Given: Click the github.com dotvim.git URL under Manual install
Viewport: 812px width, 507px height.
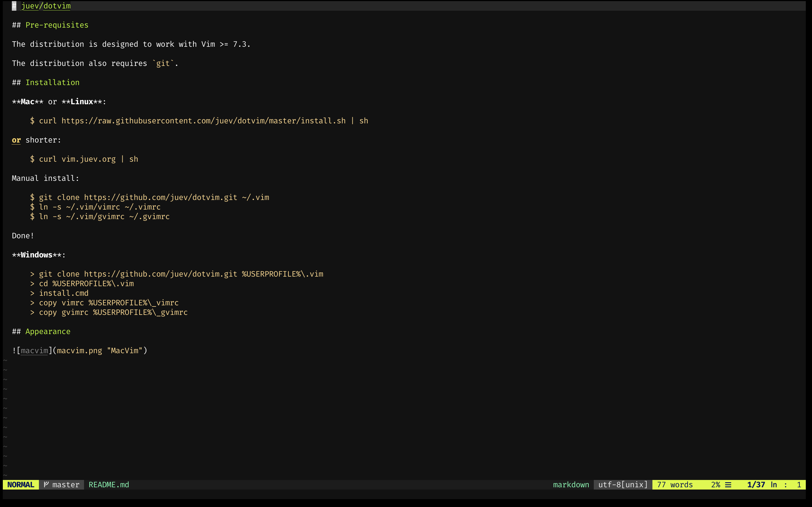Looking at the screenshot, I should coord(160,197).
